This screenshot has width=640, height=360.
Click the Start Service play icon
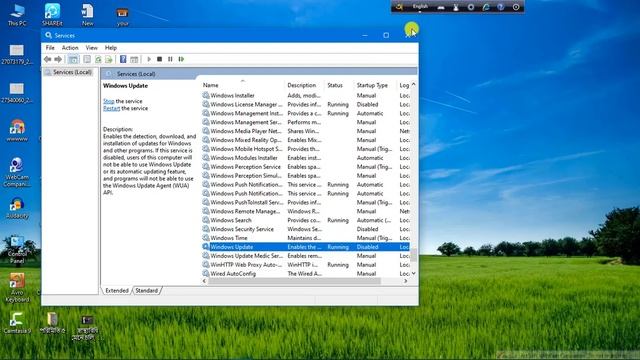[x=149, y=59]
